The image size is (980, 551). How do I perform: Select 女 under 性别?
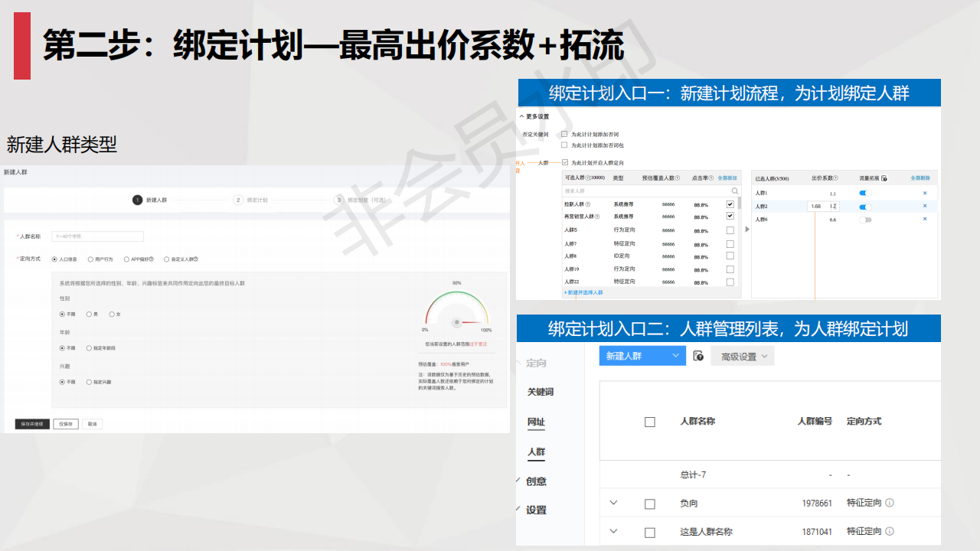pyautogui.click(x=112, y=314)
